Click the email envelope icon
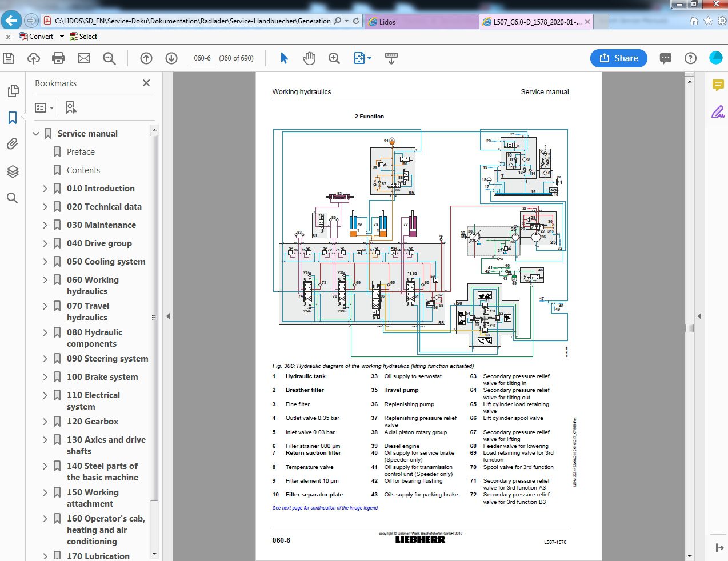This screenshot has width=728, height=561. (84, 58)
